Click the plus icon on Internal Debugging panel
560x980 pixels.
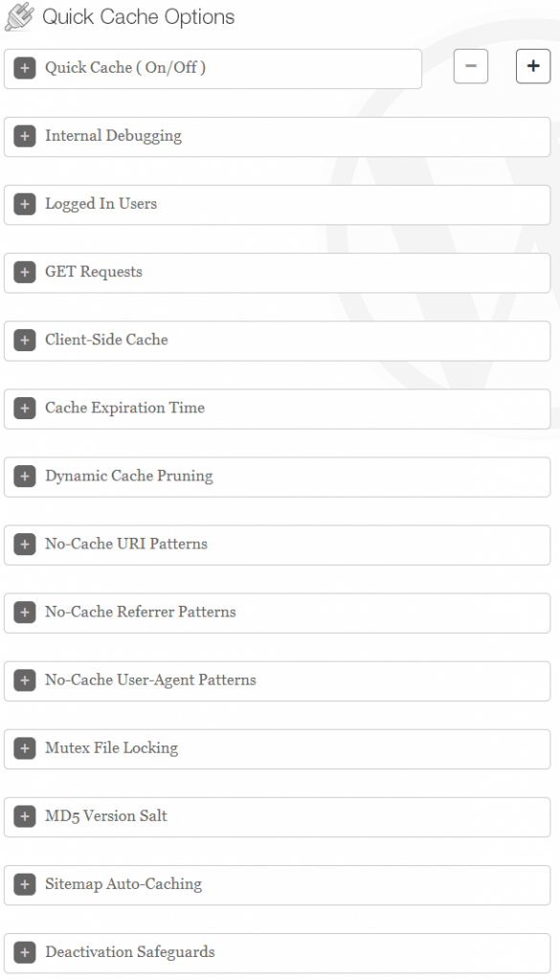coord(24,136)
